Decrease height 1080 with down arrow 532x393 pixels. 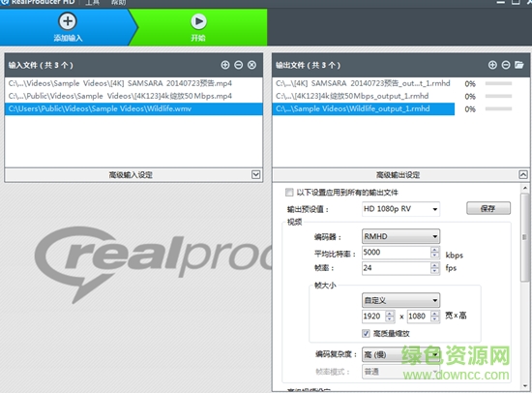click(x=435, y=319)
